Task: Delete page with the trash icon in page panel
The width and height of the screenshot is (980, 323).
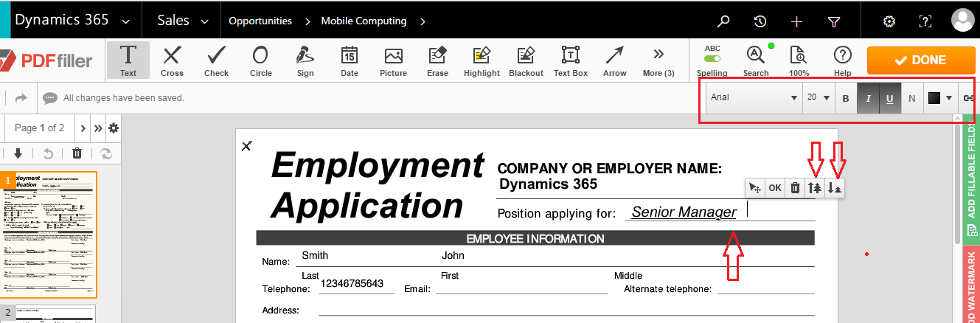Action: (77, 153)
